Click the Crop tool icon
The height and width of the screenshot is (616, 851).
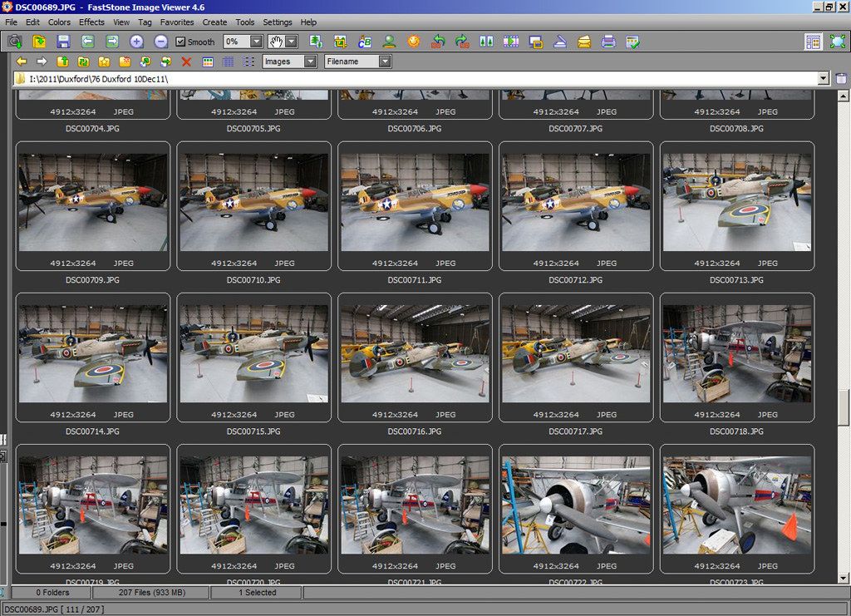pos(340,42)
